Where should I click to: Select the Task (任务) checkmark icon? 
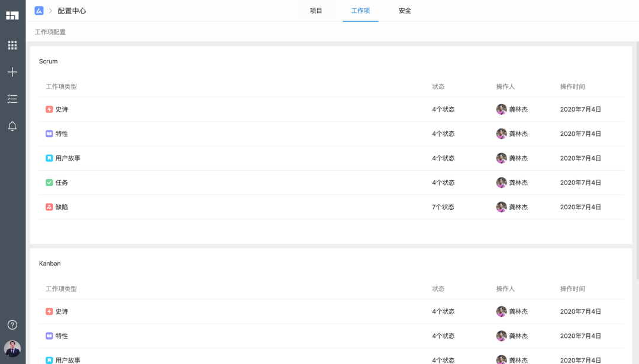[49, 182]
